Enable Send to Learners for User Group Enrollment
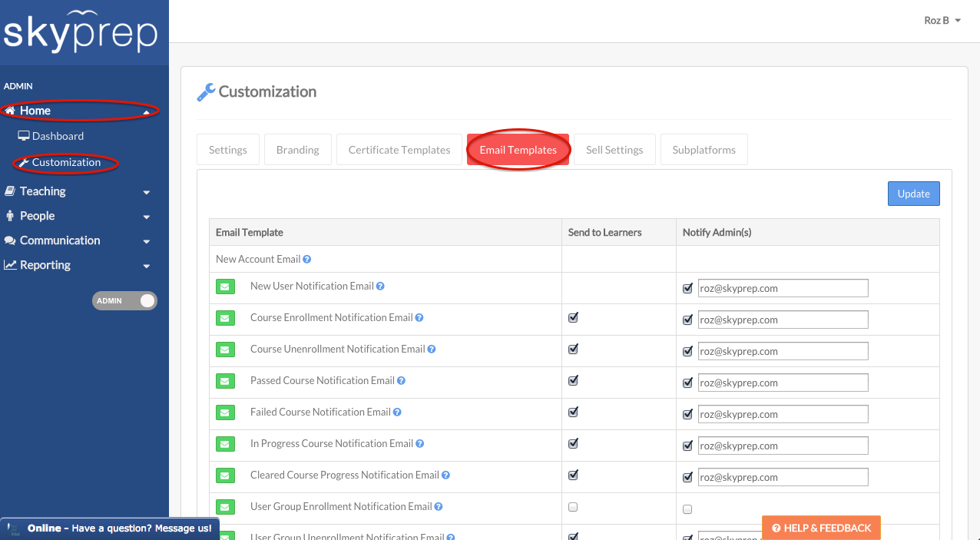This screenshot has width=980, height=540. (x=573, y=507)
